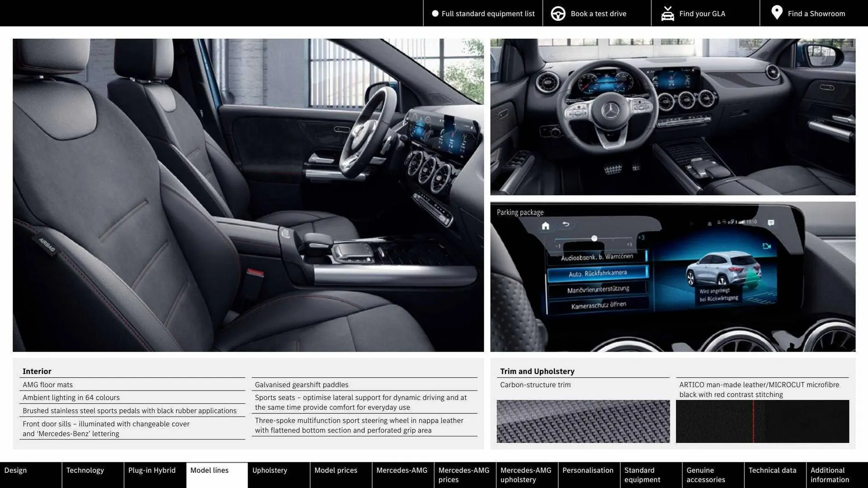This screenshot has width=868, height=488.
Task: Click the circle icon beside Full standard equipment list
Action: tap(434, 14)
